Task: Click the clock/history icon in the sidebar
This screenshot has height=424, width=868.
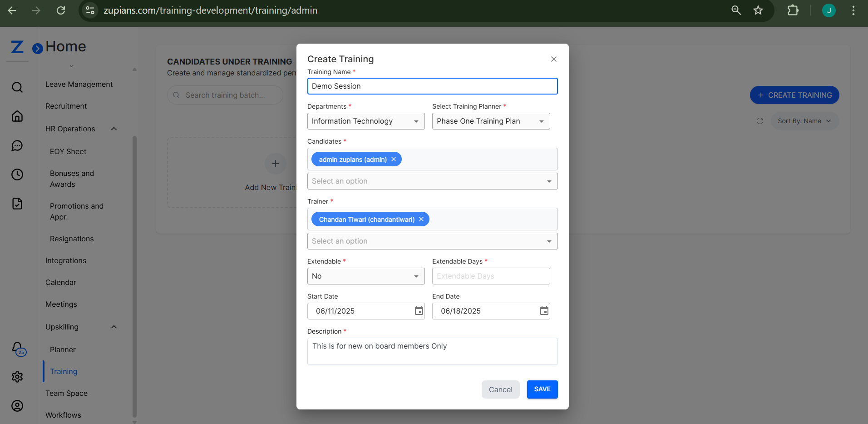Action: click(x=17, y=175)
